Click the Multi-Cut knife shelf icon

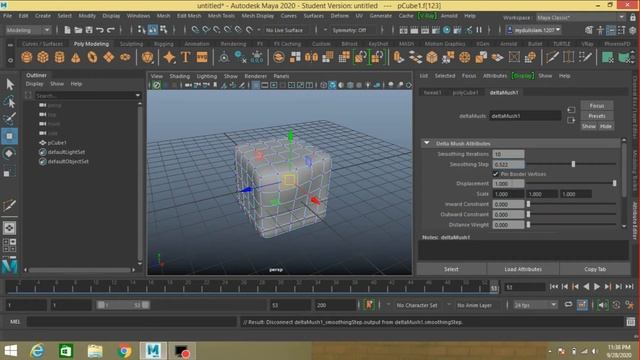(x=552, y=57)
